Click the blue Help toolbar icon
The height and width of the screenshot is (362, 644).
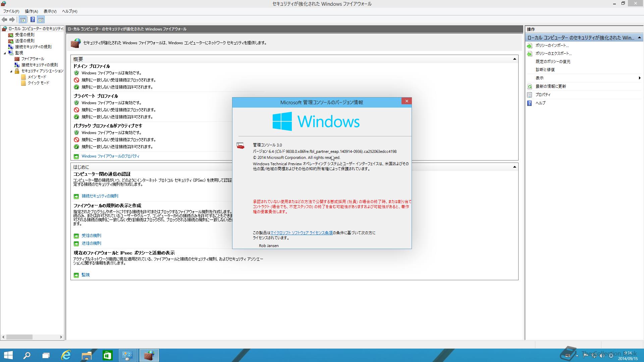tap(33, 19)
